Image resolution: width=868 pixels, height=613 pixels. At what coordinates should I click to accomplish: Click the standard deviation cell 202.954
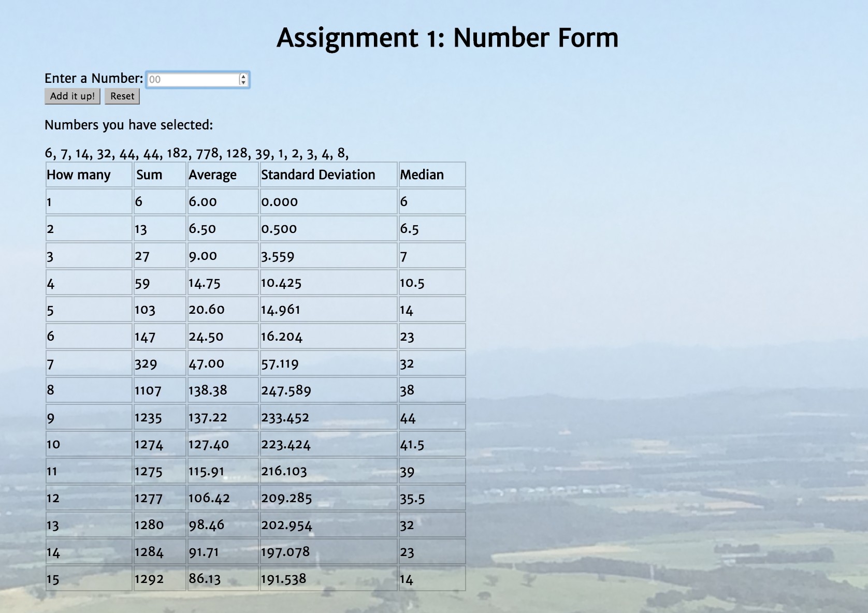(x=328, y=524)
